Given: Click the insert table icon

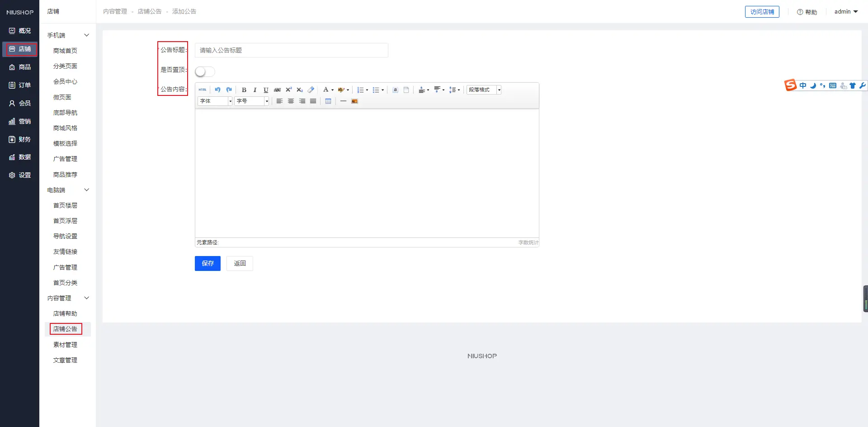Looking at the screenshot, I should click(x=328, y=101).
